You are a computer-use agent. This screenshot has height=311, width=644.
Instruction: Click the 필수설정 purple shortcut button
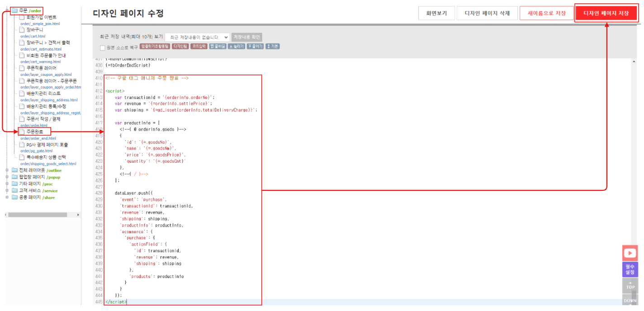(630, 269)
